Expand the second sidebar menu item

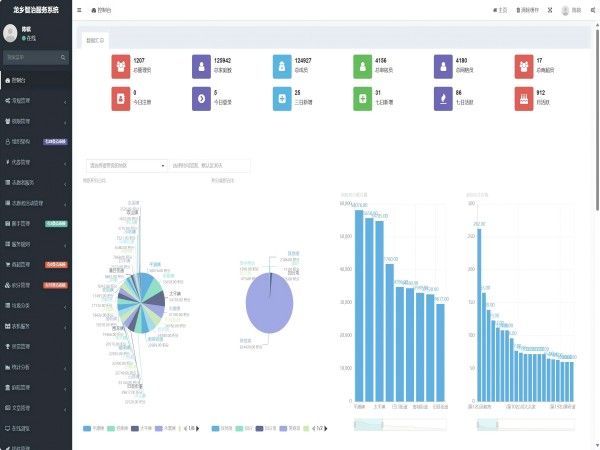click(35, 101)
